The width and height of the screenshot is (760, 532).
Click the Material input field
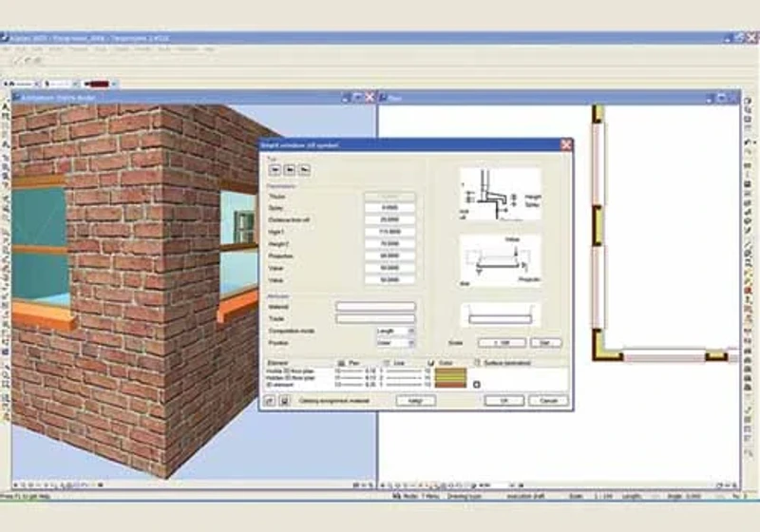point(375,307)
